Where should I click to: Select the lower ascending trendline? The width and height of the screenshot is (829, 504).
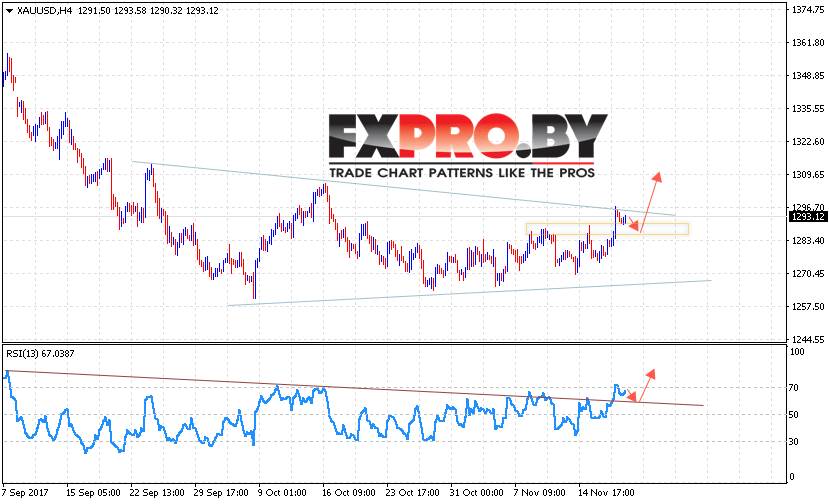[x=469, y=292]
